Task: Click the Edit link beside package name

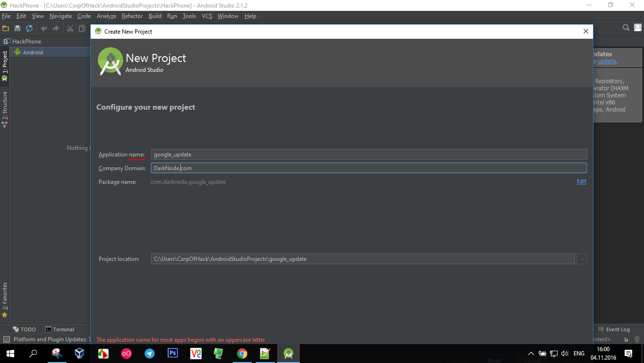Action: coord(581,181)
